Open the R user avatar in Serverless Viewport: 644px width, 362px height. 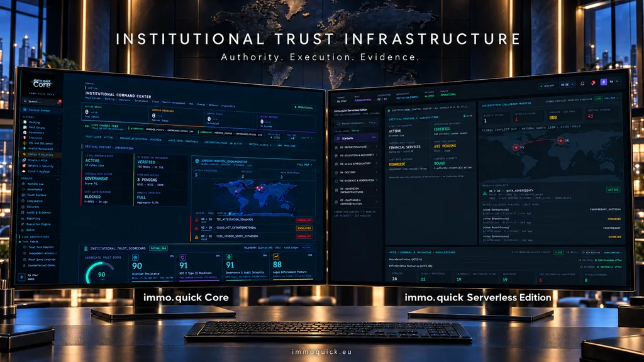pyautogui.click(x=604, y=82)
